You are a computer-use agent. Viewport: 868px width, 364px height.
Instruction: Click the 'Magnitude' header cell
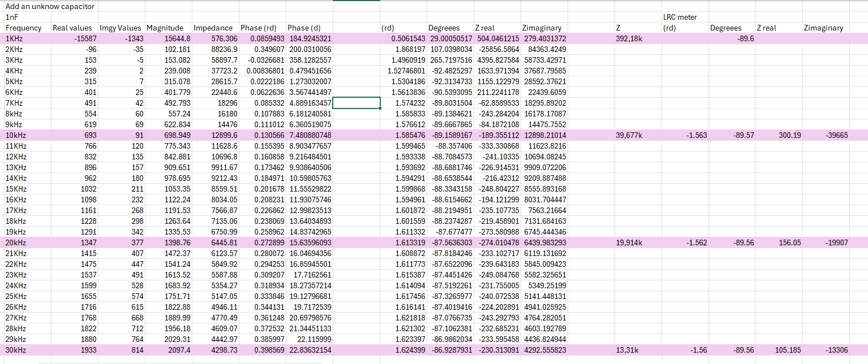165,28
